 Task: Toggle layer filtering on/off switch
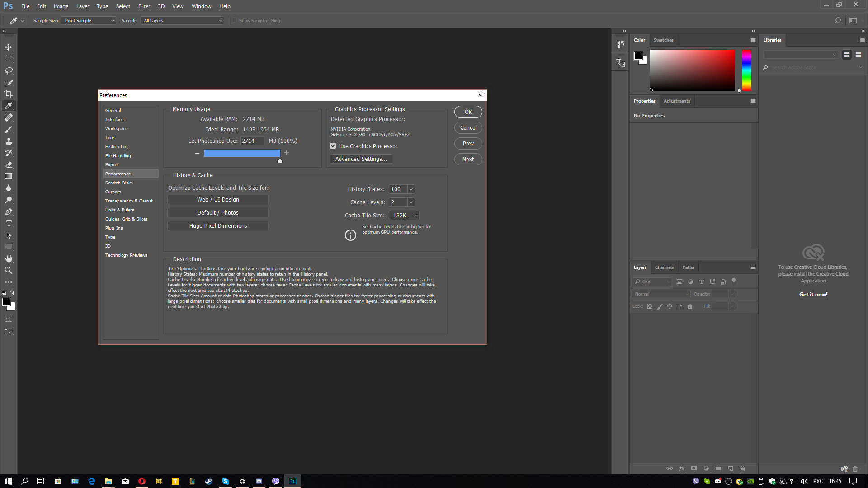pos(734,281)
